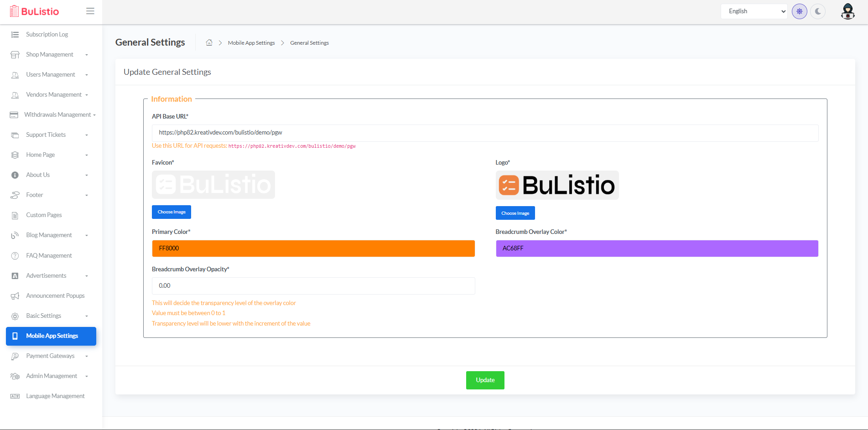868x430 pixels.
Task: Click the Payment Gateways icon
Action: [15, 356]
